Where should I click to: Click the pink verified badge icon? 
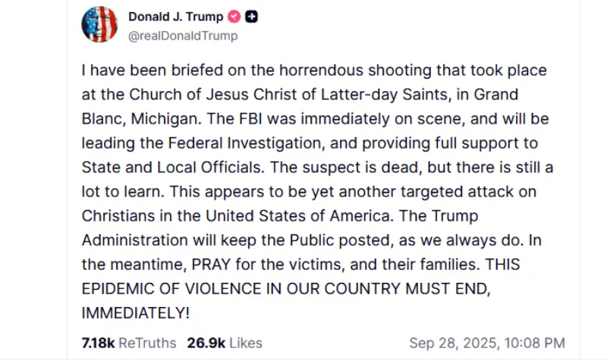[234, 17]
